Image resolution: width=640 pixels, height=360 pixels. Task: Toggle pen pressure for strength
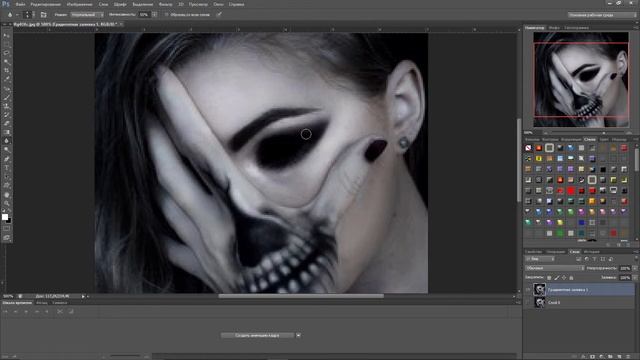(x=219, y=15)
